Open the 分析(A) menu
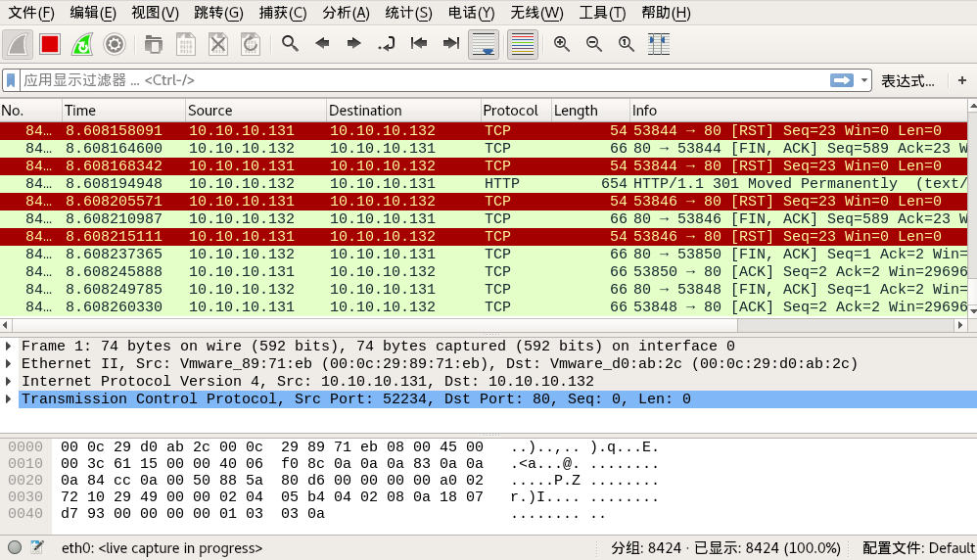Image resolution: width=977 pixels, height=560 pixels. (x=346, y=13)
